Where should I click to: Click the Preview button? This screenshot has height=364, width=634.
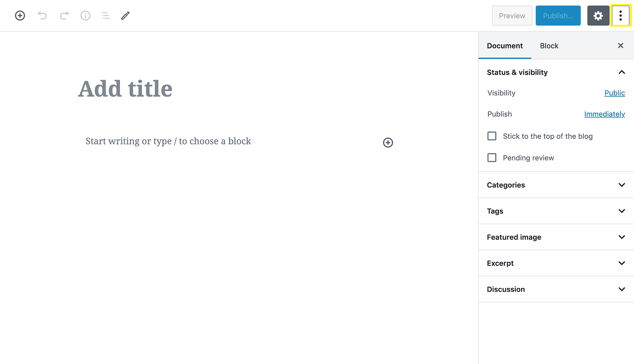[x=512, y=15]
